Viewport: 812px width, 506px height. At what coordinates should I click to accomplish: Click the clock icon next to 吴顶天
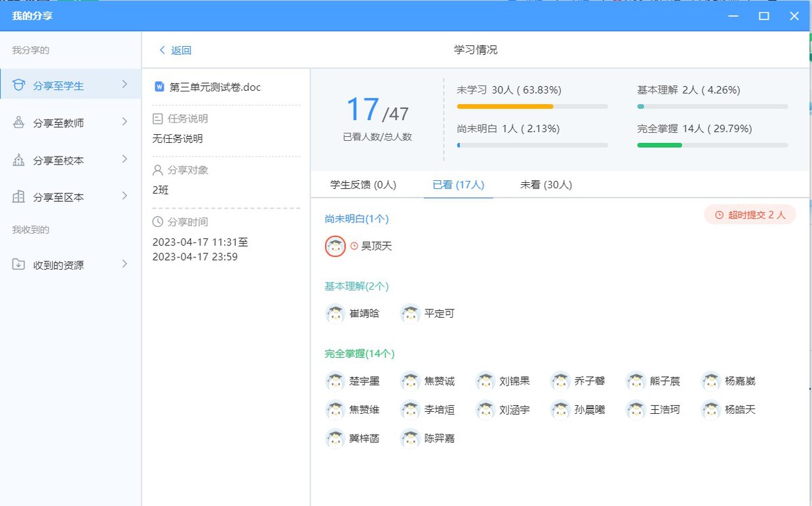(354, 246)
